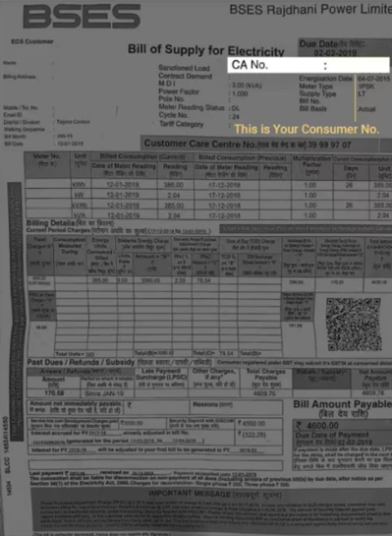Click the 'IMPORTANT MESSAGE' heading

(x=190, y=494)
